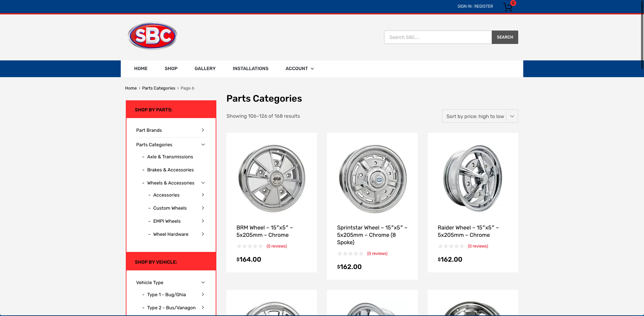Open the Sprintstar Wheel product image
The width and height of the screenshot is (644, 316).
[372, 178]
